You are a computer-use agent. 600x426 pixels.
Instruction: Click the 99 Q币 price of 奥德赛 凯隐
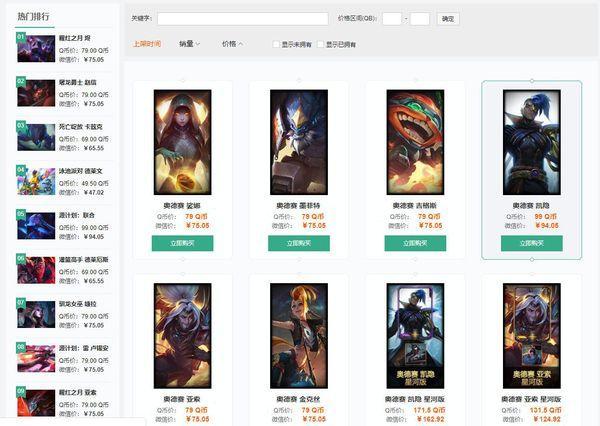click(x=545, y=217)
